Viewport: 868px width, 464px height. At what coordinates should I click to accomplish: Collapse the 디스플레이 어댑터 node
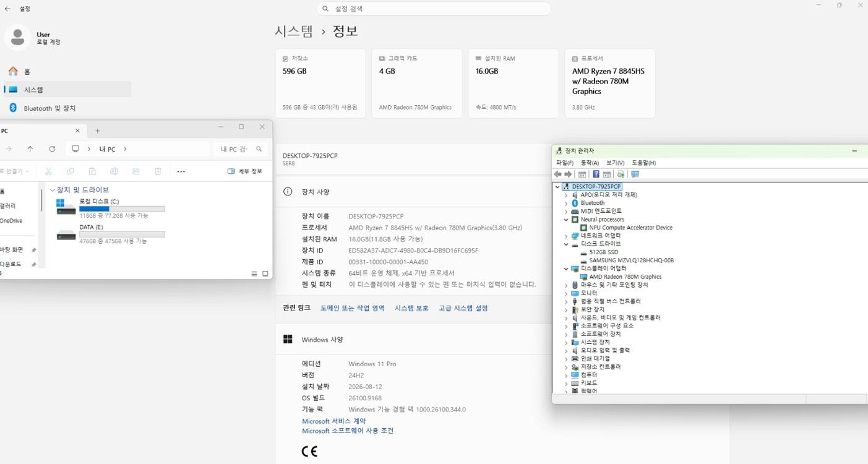point(566,269)
